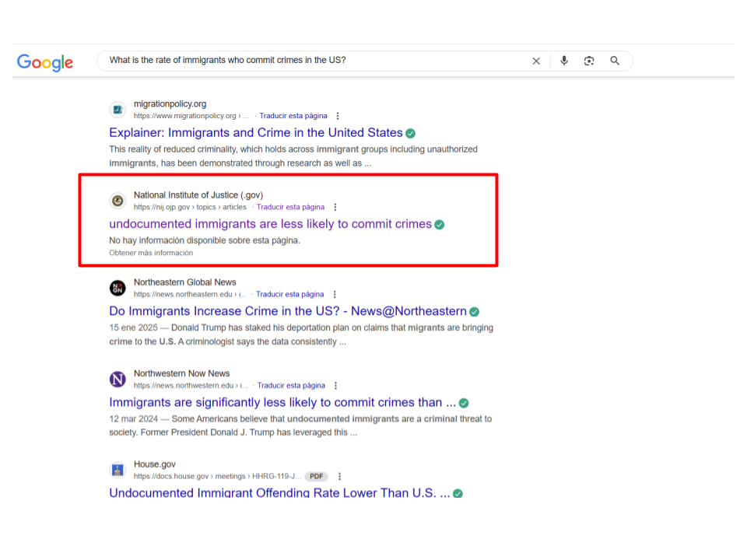The image size is (747, 560).
Task: Clear the search query with the X icon
Action: pos(536,61)
